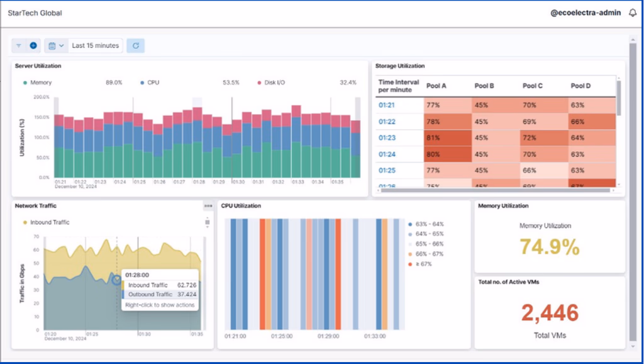Viewport: 644px width, 364px height.
Task: Select the ≥ 67% legend entry
Action: pos(420,264)
